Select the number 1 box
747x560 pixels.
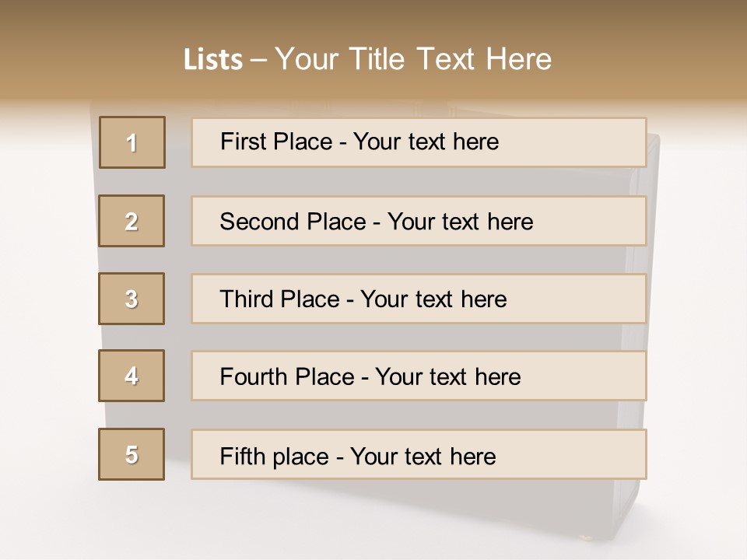pyautogui.click(x=132, y=142)
